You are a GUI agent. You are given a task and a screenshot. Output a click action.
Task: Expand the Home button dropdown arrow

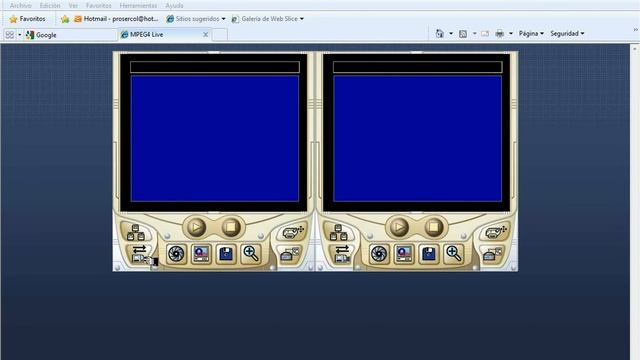451,33
